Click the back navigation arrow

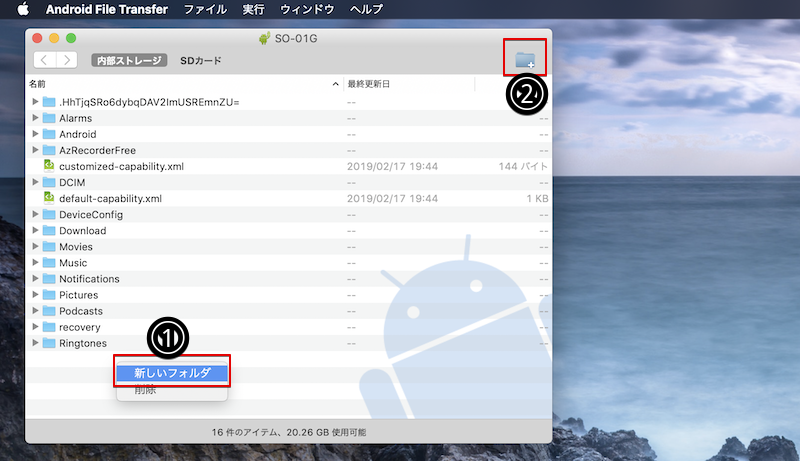coord(44,60)
